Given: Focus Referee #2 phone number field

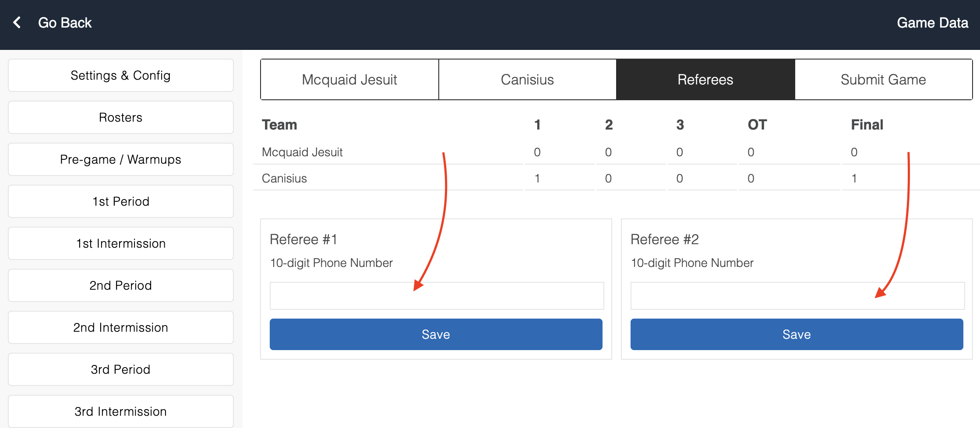Looking at the screenshot, I should (x=797, y=296).
